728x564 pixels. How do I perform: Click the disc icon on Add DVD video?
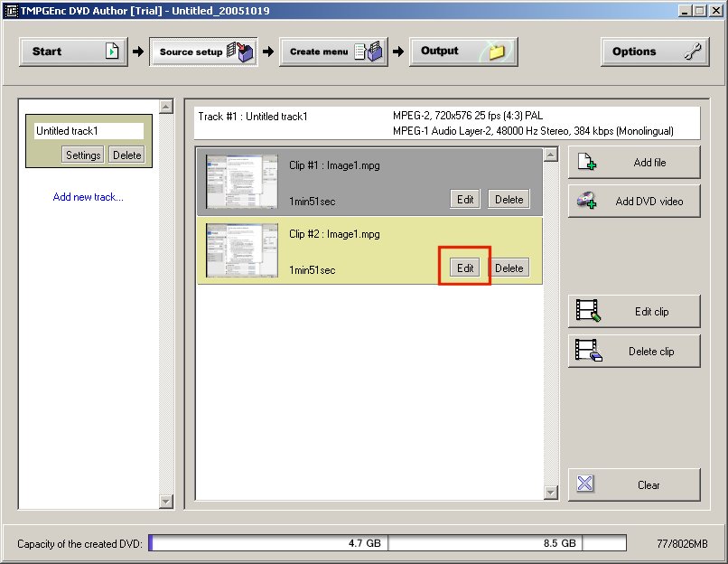click(587, 201)
